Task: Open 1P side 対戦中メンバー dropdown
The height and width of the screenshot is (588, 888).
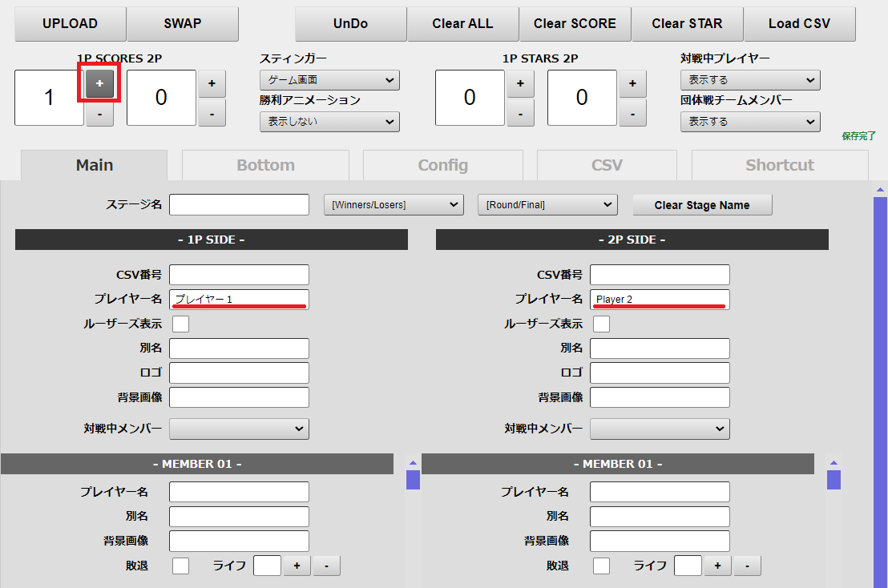Action: click(239, 429)
